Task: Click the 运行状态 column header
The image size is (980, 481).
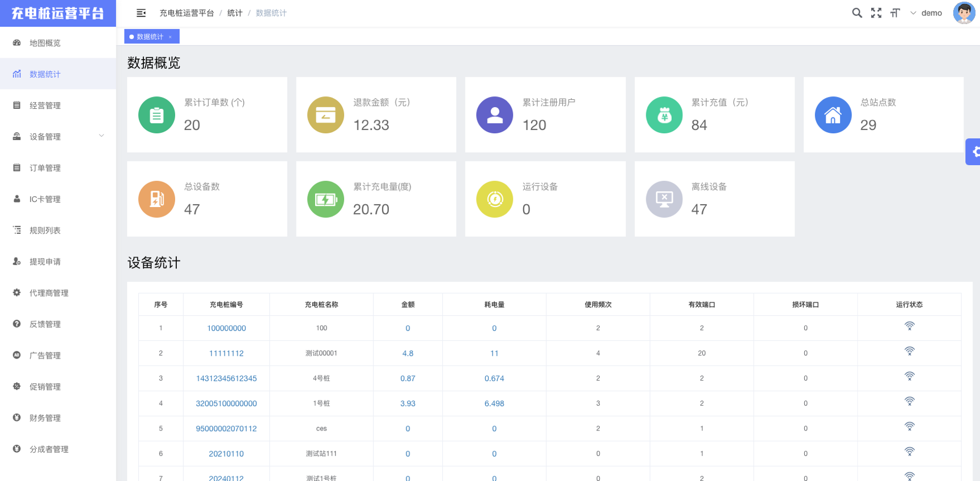Action: click(x=909, y=305)
